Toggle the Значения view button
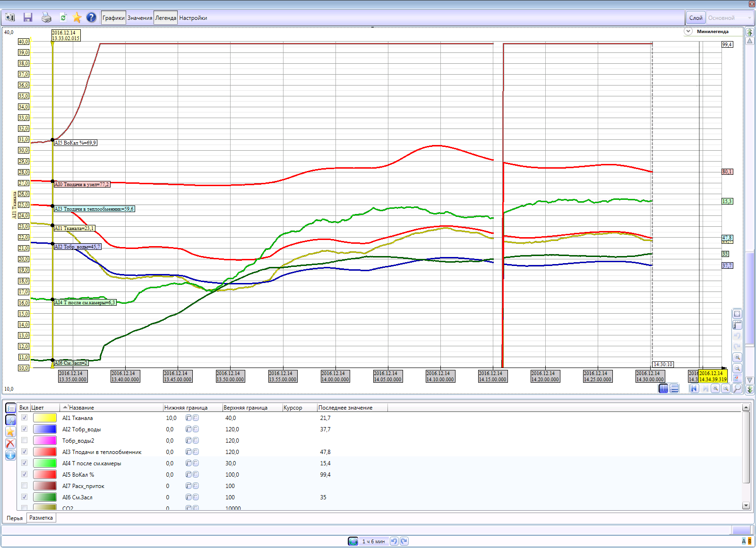 (x=140, y=18)
